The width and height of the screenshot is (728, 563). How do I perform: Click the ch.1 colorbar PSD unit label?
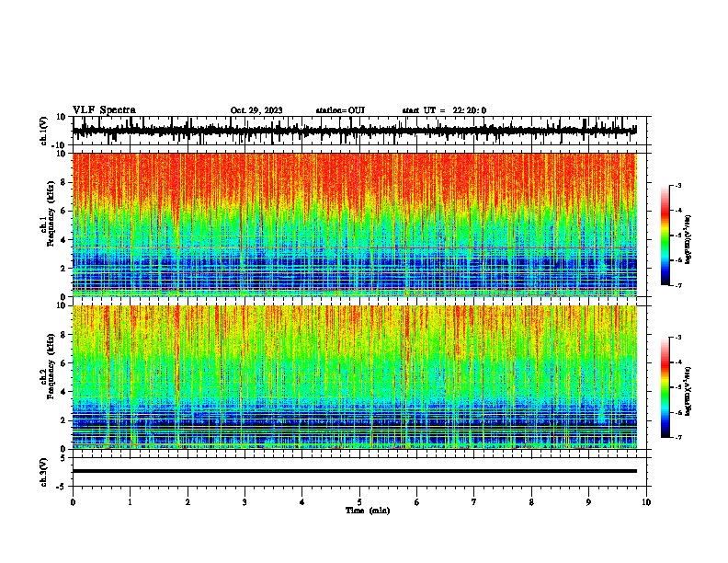[688, 239]
